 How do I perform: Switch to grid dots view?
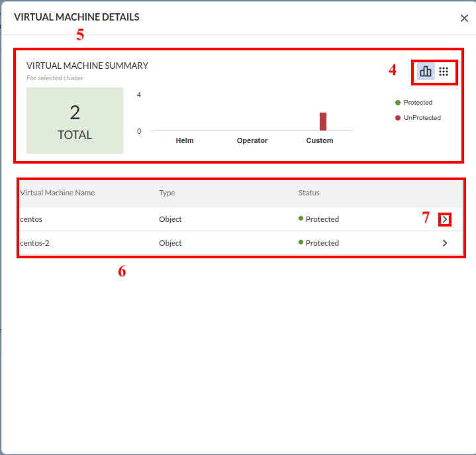click(x=444, y=72)
